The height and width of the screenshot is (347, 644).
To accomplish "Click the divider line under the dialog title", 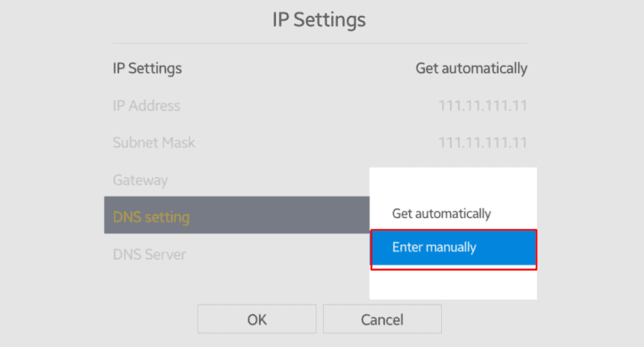I will pyautogui.click(x=319, y=43).
